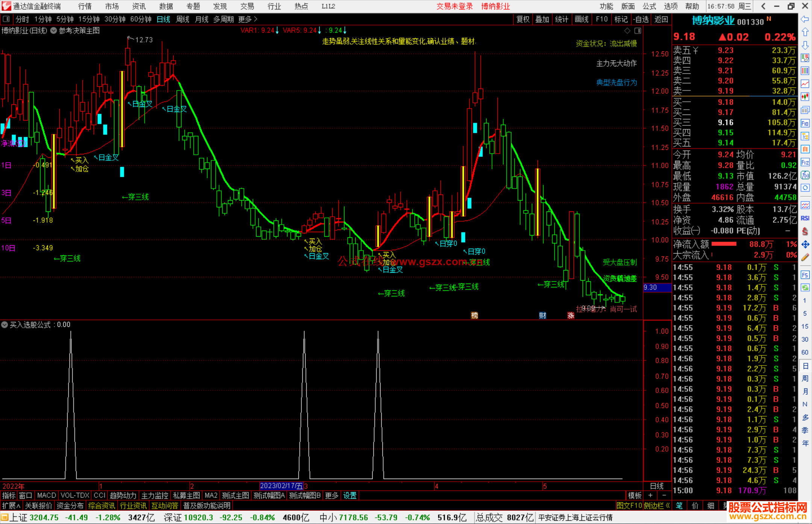Click the left arrow back icon in the sidebar
Image resolution: width=812 pixels, height=524 pixels.
pos(805,19)
